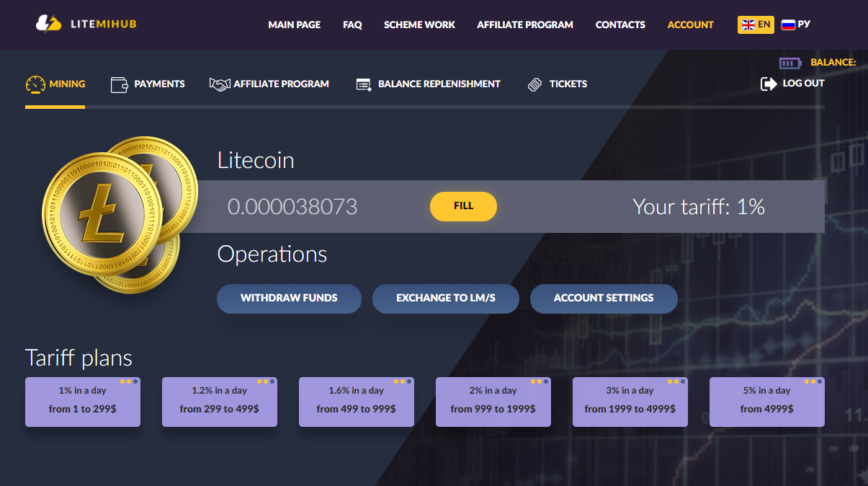Open Affiliate Program in top menu
This screenshot has width=868, height=486.
[525, 25]
